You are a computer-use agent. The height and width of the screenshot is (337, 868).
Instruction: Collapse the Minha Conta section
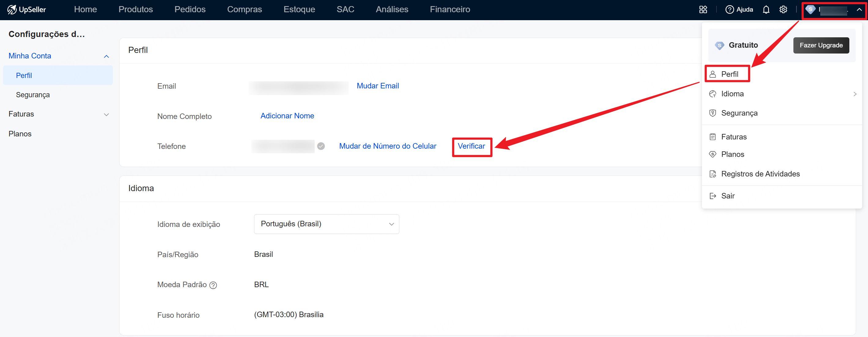coord(106,56)
